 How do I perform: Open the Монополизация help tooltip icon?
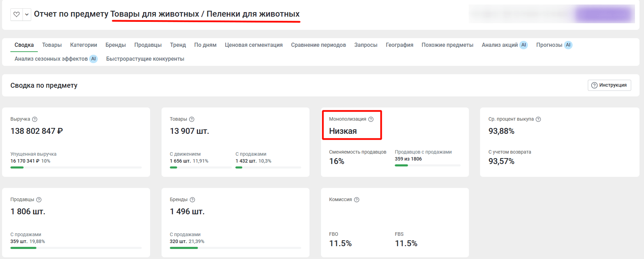point(371,119)
